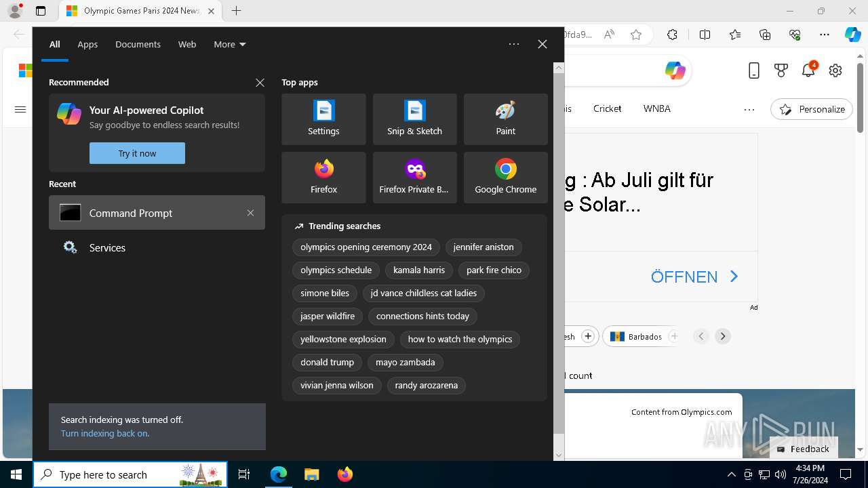The image size is (868, 488).
Task: Open the MSN rewards trophy icon
Action: click(781, 70)
